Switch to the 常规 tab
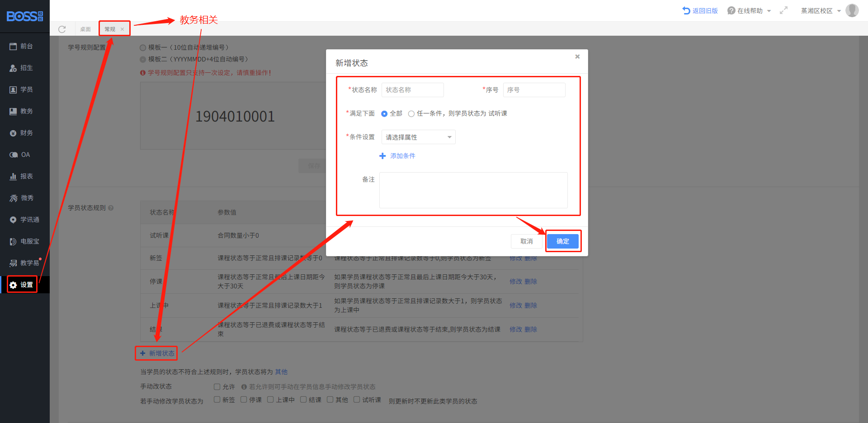Screen dimensions: 868x423 [110, 29]
